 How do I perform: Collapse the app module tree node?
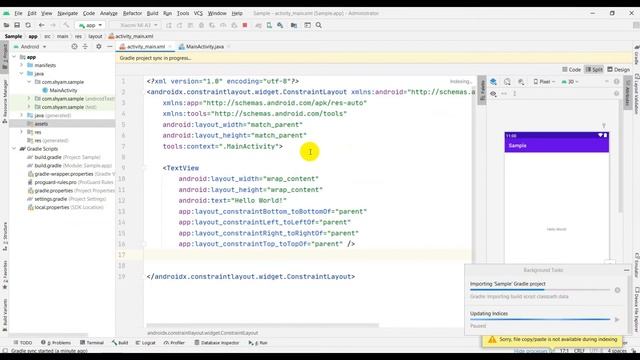tap(15, 57)
